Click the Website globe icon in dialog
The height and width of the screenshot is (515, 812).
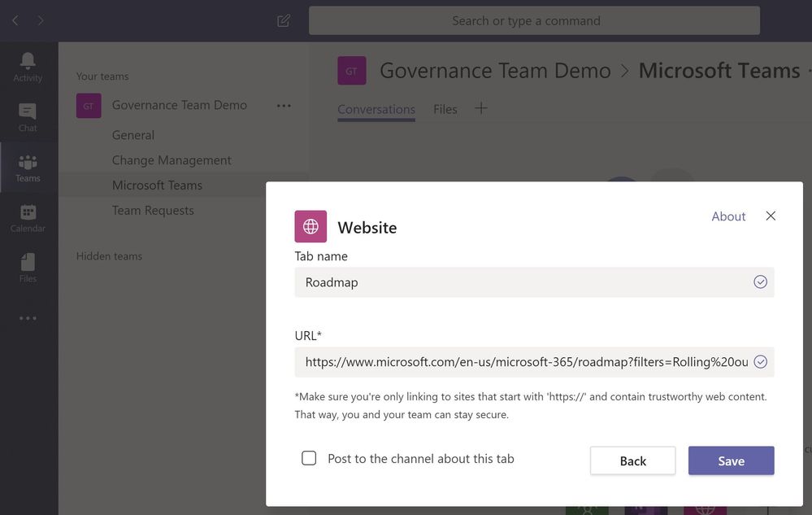point(310,226)
